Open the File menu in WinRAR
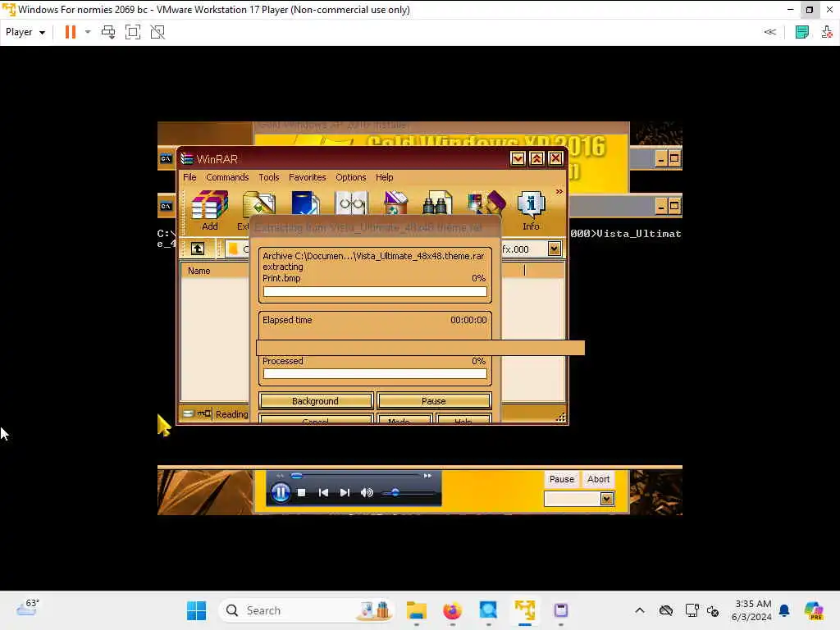This screenshot has height=630, width=840. coord(189,177)
